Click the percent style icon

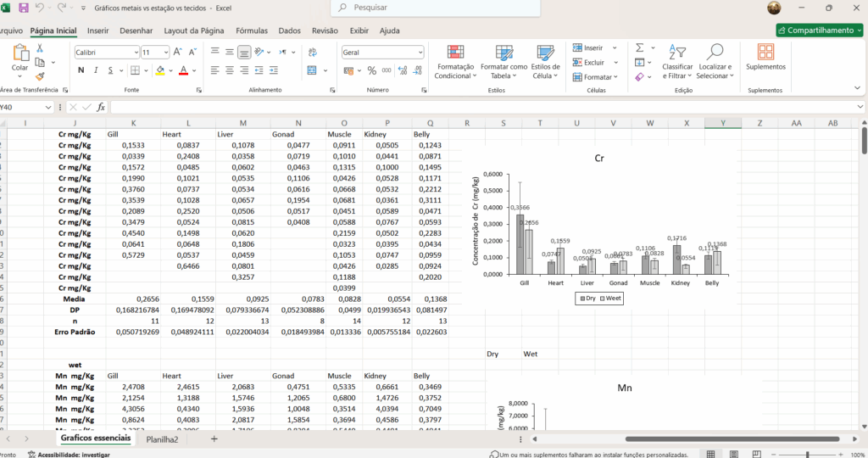[x=371, y=70]
